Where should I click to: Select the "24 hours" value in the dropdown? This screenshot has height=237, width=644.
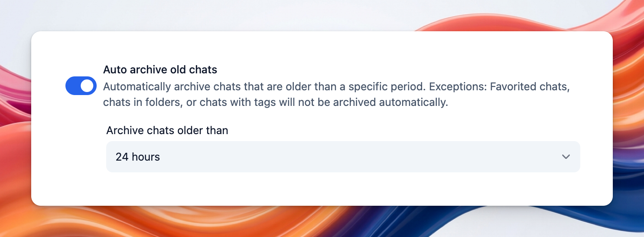(x=137, y=157)
